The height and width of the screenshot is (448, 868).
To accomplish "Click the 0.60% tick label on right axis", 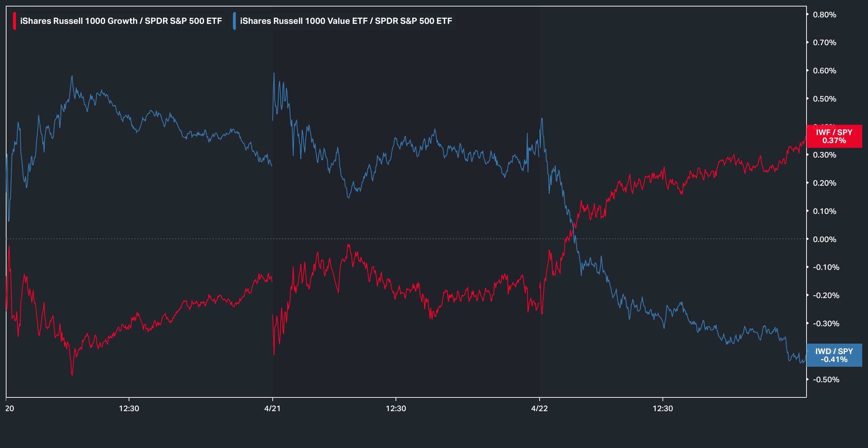I will 825,71.
